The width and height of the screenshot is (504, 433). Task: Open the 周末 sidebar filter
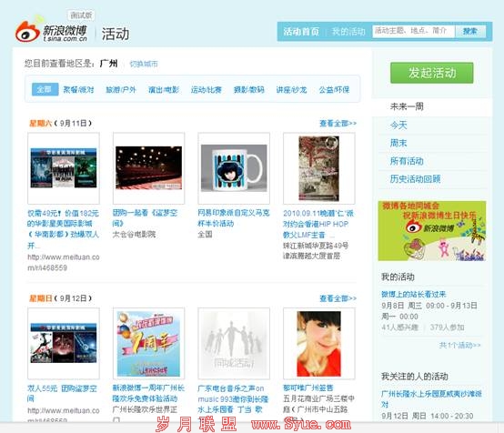pos(398,143)
